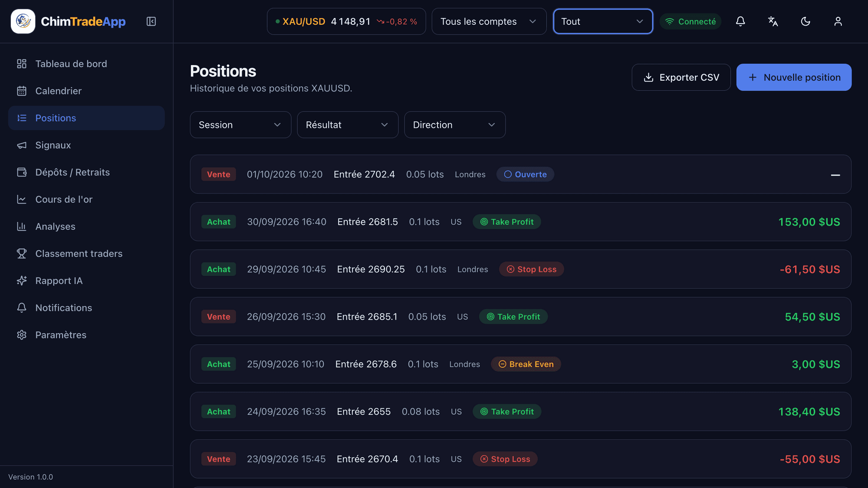Screen dimensions: 868x488
Task: Toggle dark mode moon icon
Action: point(806,21)
